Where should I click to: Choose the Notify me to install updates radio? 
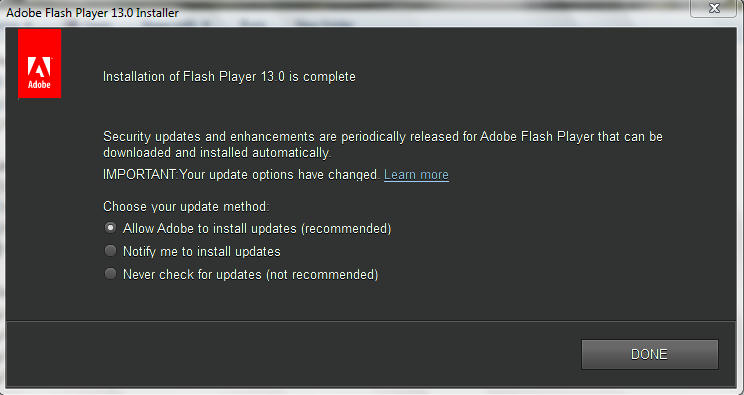click(x=110, y=251)
